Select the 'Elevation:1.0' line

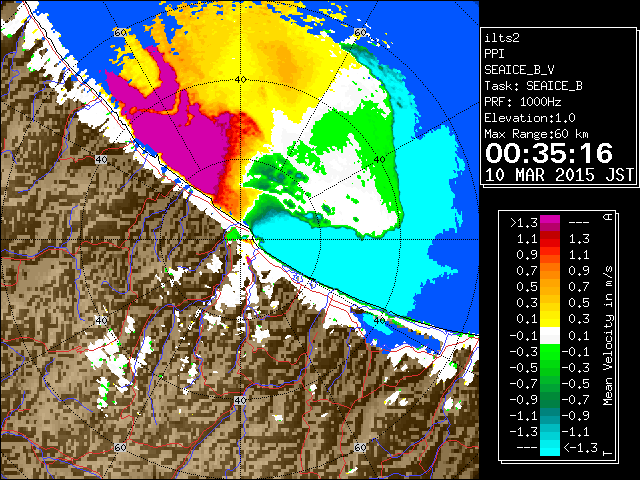530,118
